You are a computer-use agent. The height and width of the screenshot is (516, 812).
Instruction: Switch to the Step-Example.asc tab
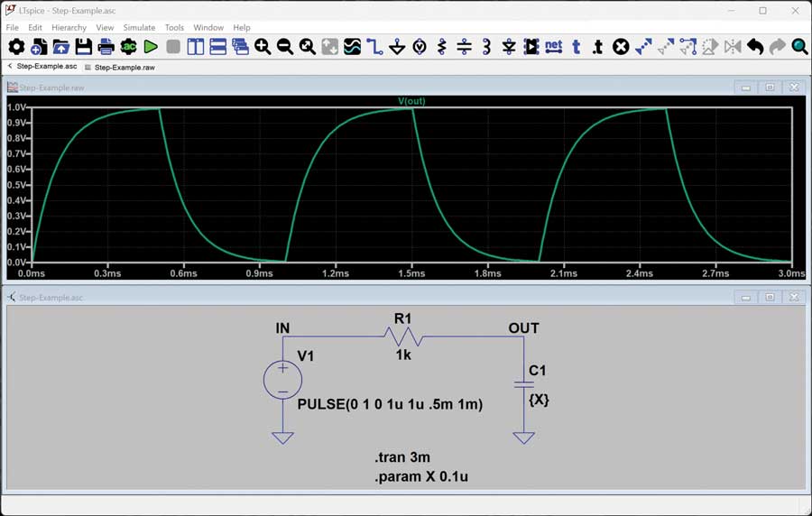coord(47,67)
